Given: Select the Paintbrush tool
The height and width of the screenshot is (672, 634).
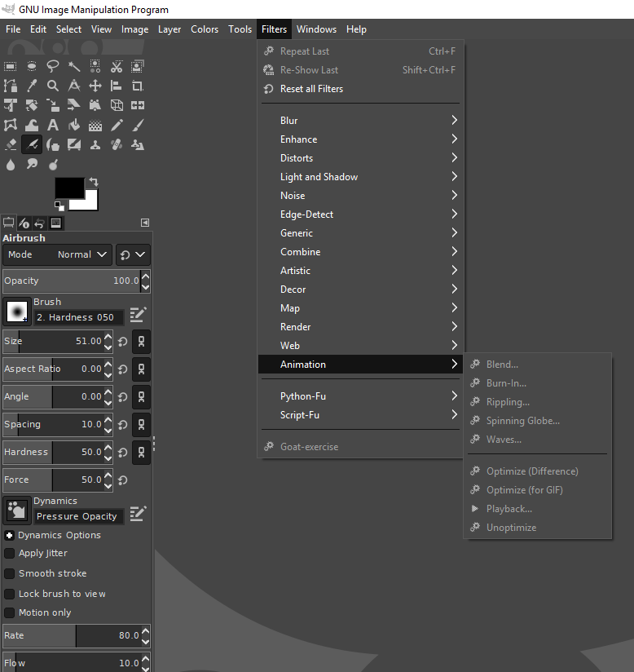Looking at the screenshot, I should 138,125.
